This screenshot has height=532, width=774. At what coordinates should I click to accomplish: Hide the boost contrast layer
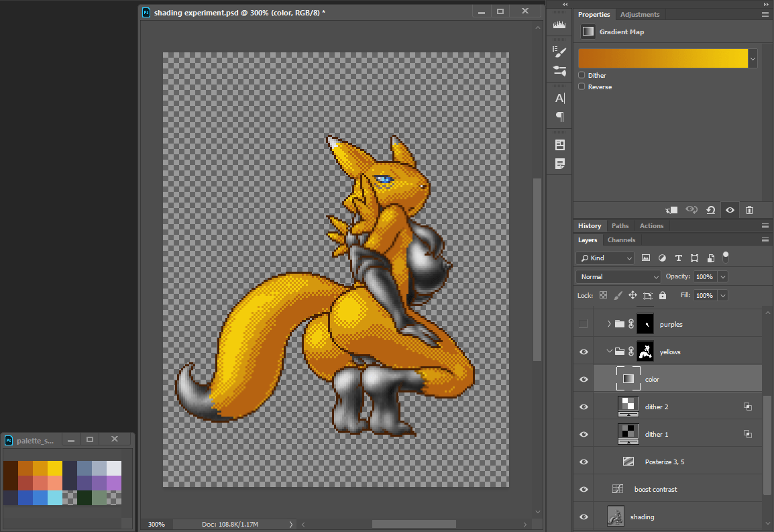584,489
